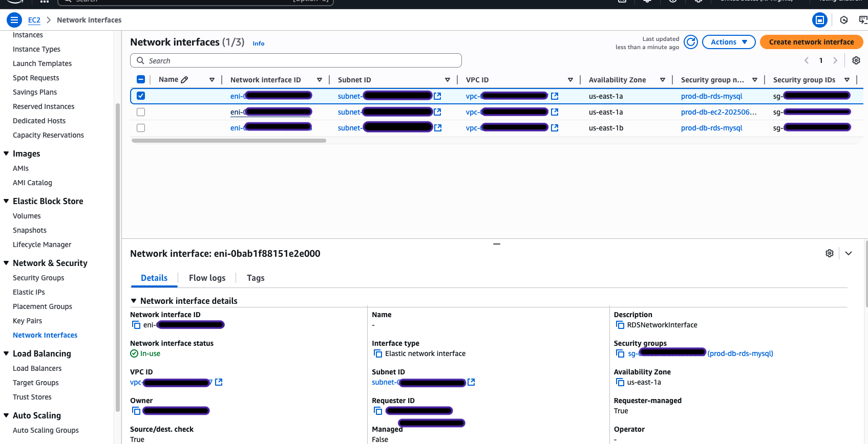
Task: Open subnet external link in prod-db-ec2 row
Action: [x=437, y=112]
